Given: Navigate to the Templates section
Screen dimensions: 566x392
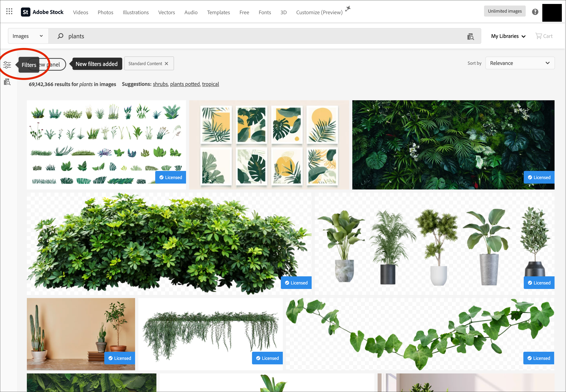Looking at the screenshot, I should [x=218, y=12].
